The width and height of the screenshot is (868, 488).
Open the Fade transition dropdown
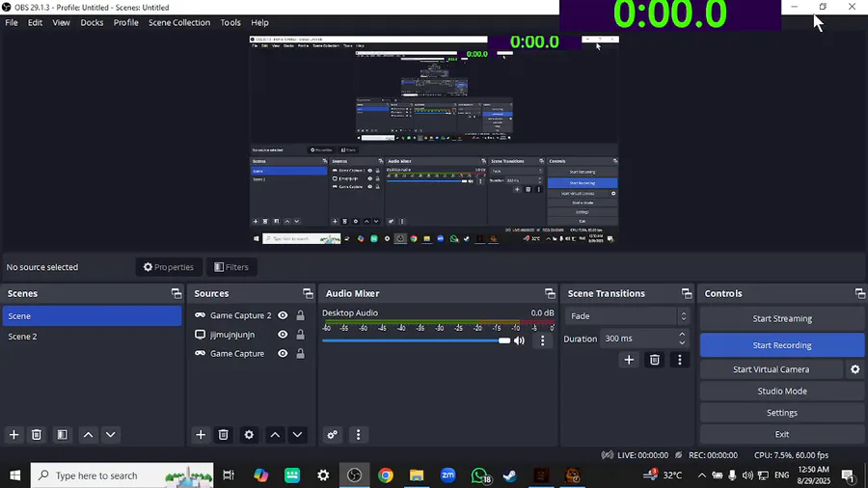click(x=627, y=316)
